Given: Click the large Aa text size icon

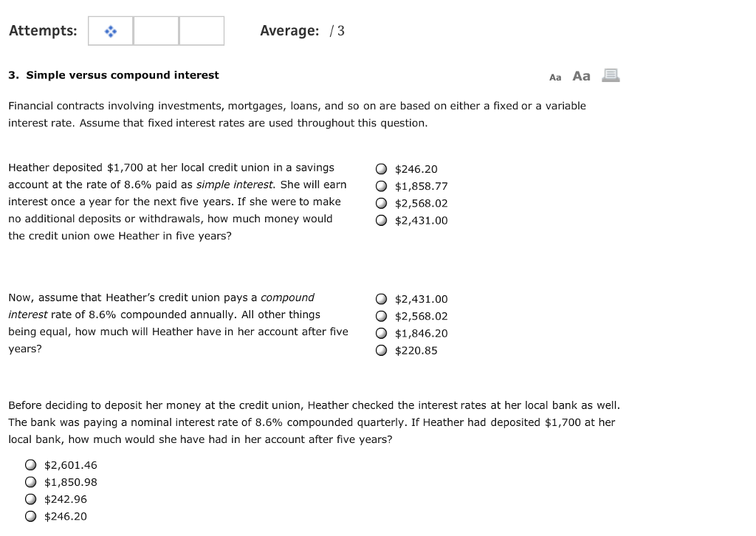Looking at the screenshot, I should 580,75.
